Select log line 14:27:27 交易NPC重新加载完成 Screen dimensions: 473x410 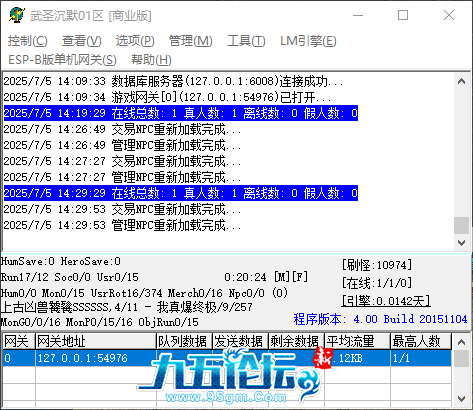[122, 161]
